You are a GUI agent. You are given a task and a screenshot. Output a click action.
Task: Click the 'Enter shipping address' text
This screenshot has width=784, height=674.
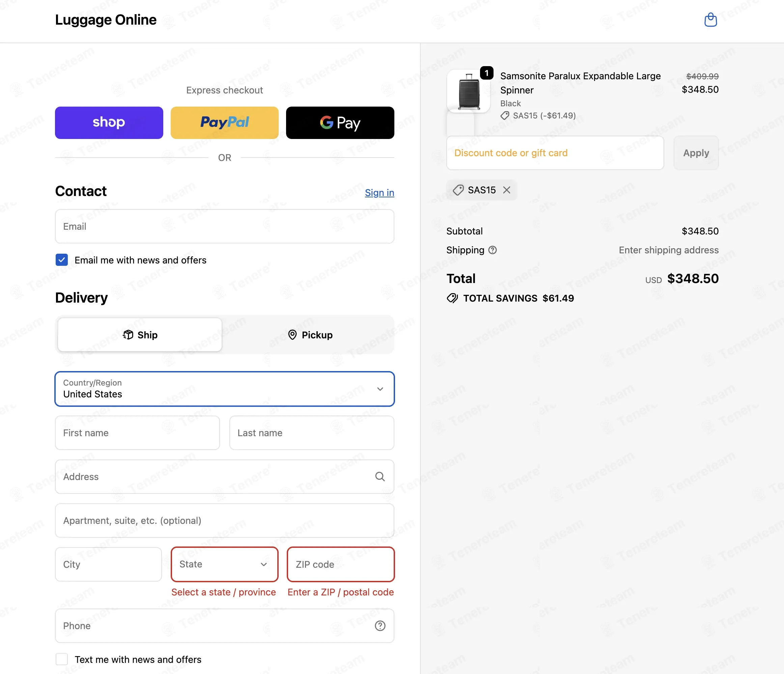(x=669, y=250)
